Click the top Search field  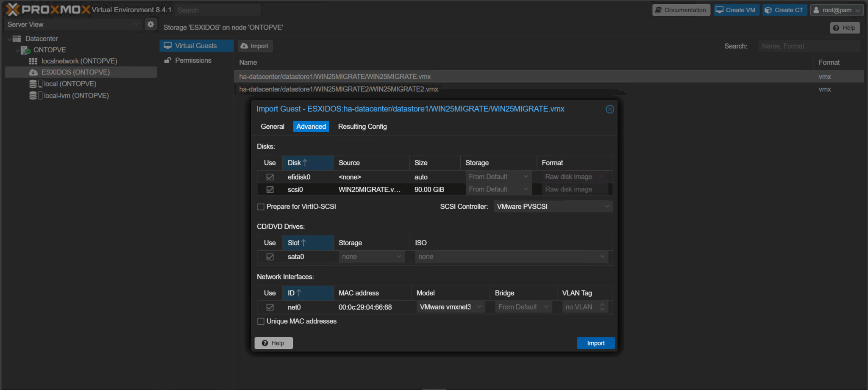218,10
